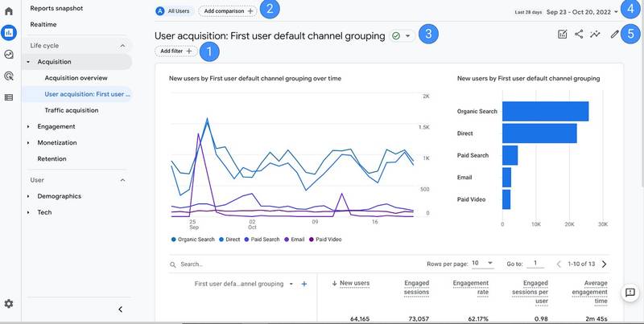Collapse the left navigation panel
644x324 pixels.
[120, 310]
